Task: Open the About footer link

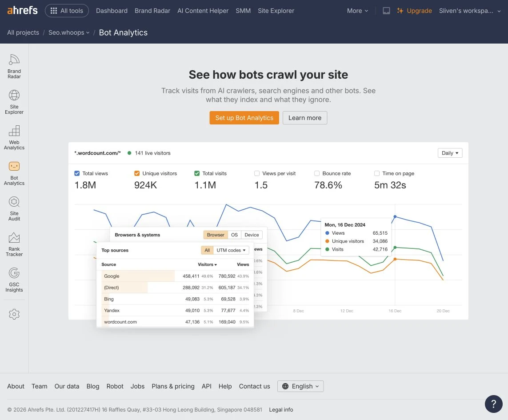Action: [16, 386]
